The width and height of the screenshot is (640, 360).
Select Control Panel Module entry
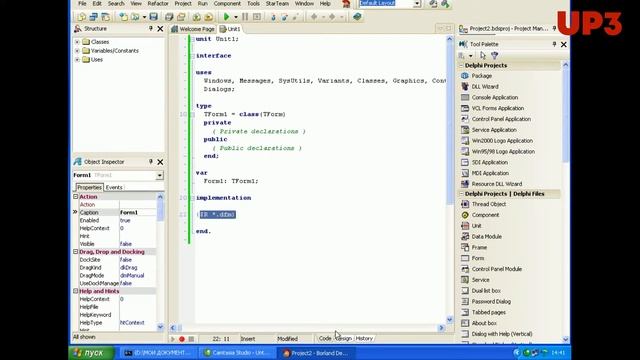pos(497,269)
